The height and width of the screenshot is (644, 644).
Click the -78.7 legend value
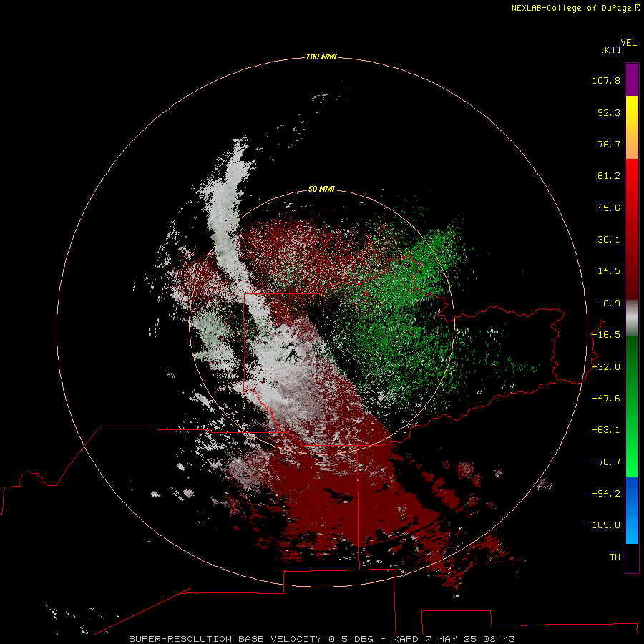point(606,462)
